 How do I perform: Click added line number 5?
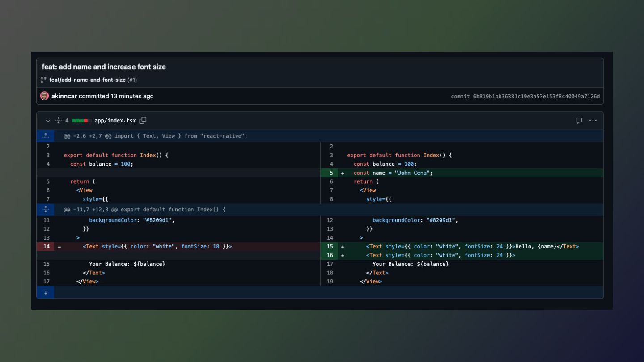(331, 173)
